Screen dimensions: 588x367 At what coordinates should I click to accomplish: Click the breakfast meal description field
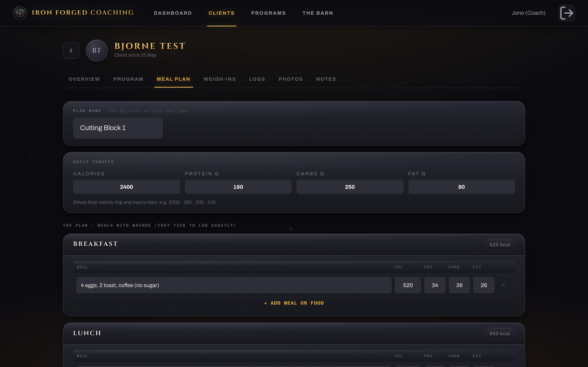tap(234, 285)
